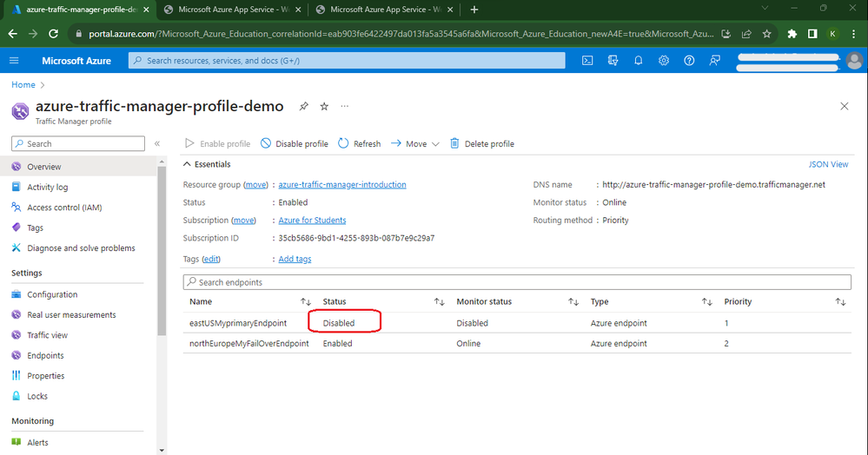
Task: Open the Move dropdown
Action: 414,143
